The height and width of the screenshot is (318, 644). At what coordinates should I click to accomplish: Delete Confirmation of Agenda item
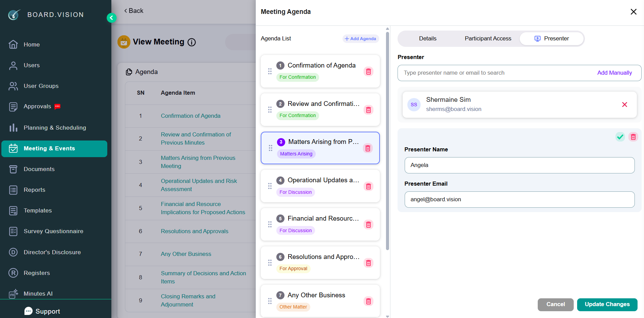[368, 72]
